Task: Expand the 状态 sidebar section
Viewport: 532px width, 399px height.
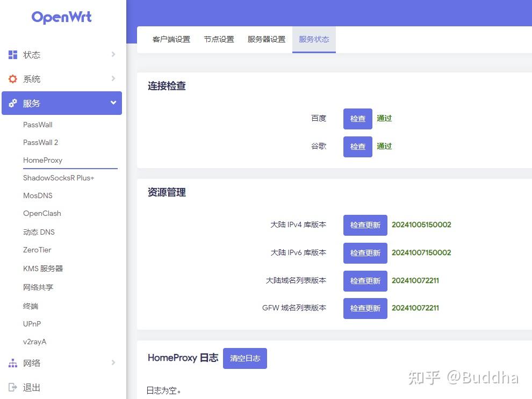Action: 62,54
